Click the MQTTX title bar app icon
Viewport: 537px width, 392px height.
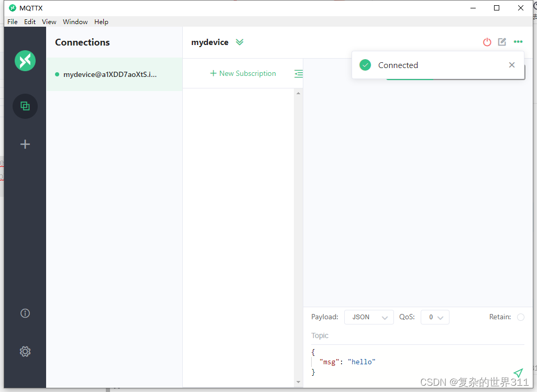[13, 8]
